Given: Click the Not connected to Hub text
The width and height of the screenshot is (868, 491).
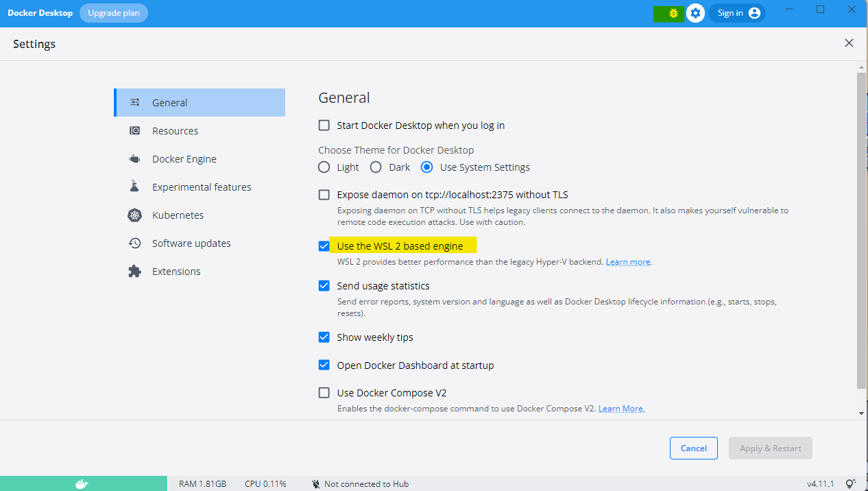Looking at the screenshot, I should [x=366, y=484].
